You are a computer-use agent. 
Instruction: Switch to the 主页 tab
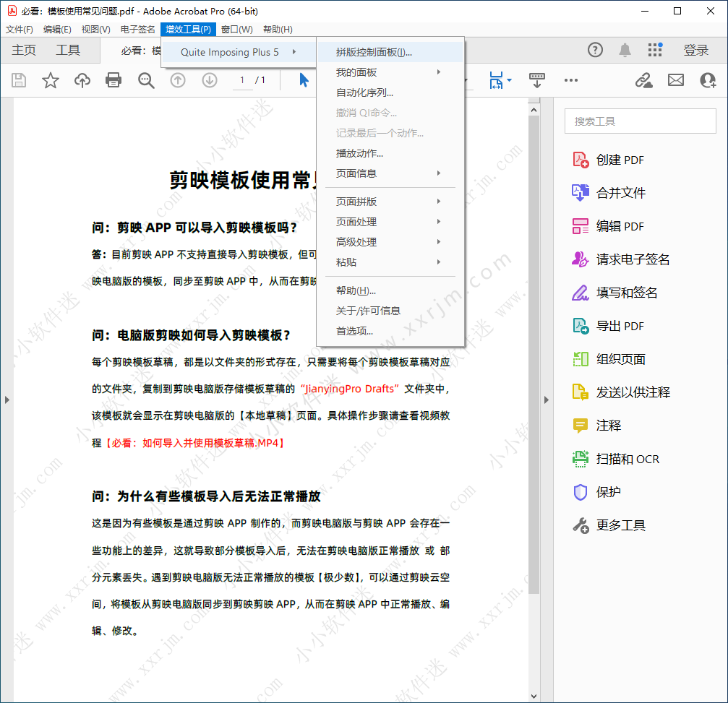tap(24, 50)
